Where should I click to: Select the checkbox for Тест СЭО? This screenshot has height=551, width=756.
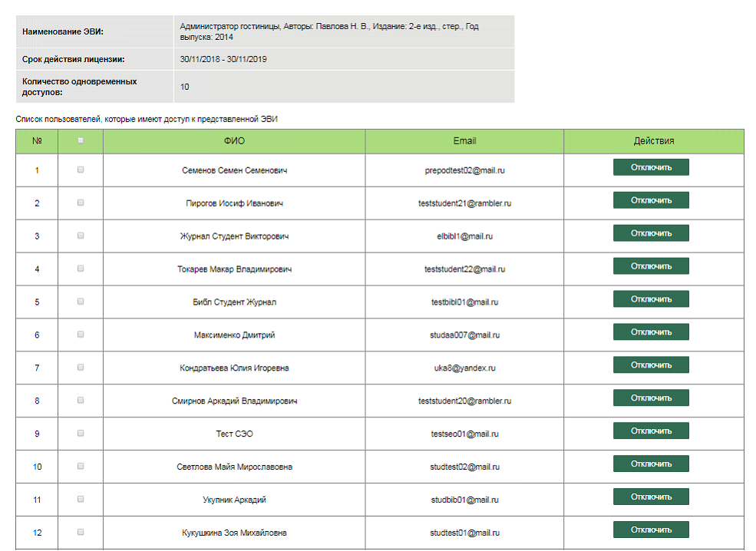(81, 433)
